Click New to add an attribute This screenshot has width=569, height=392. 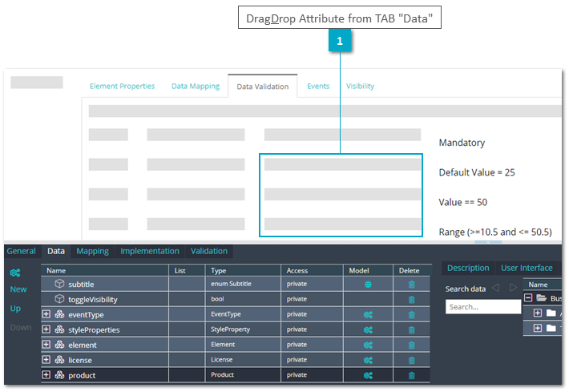click(x=18, y=289)
